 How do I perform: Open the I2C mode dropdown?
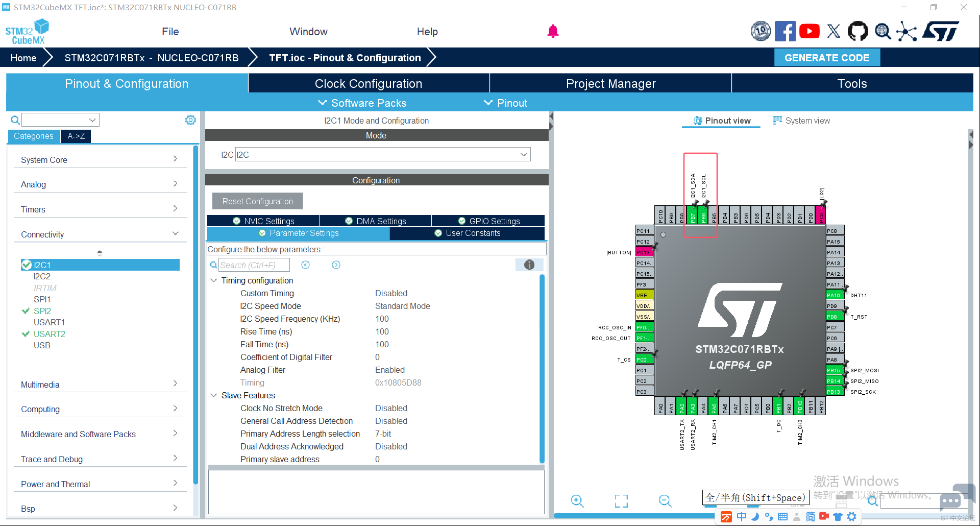(x=383, y=155)
